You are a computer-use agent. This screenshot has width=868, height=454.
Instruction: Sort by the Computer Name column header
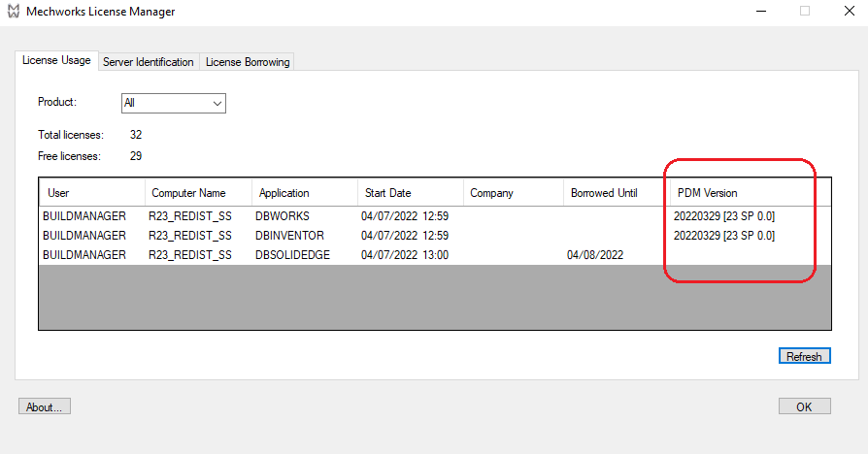pyautogui.click(x=198, y=192)
